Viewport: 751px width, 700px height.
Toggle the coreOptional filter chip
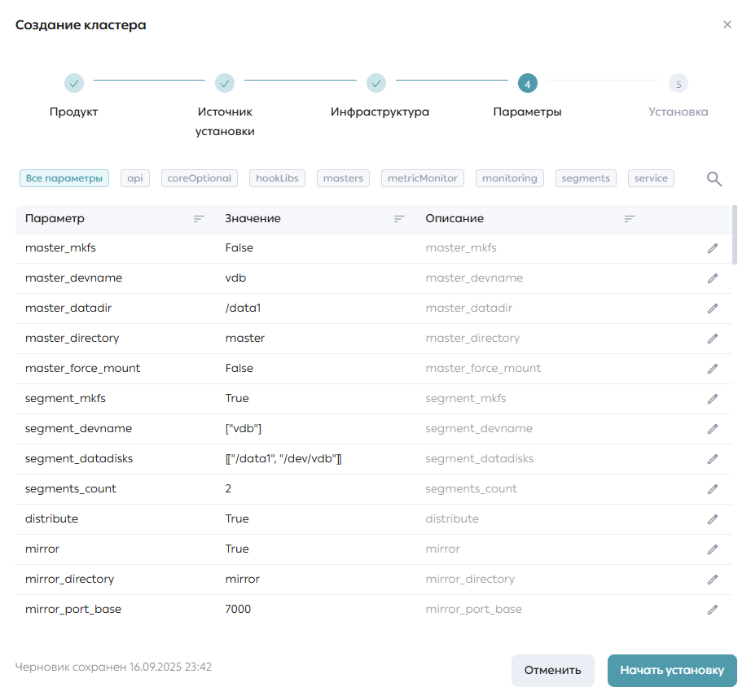(200, 178)
